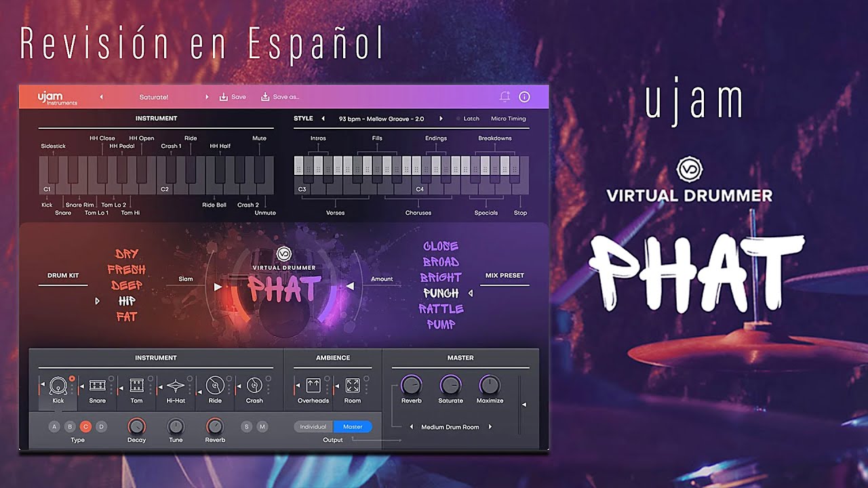
Task: Open the 93 bpm Mellow Groove style menu
Action: pyautogui.click(x=381, y=119)
